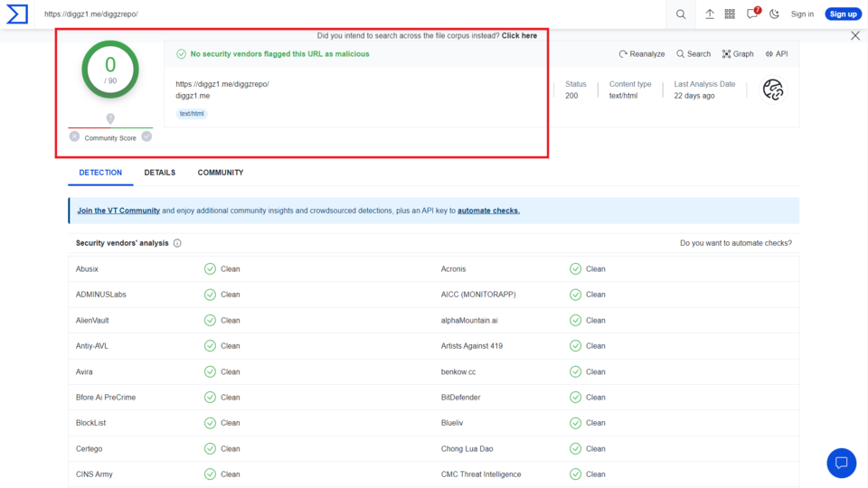
Task: Click the API button
Action: tap(777, 53)
